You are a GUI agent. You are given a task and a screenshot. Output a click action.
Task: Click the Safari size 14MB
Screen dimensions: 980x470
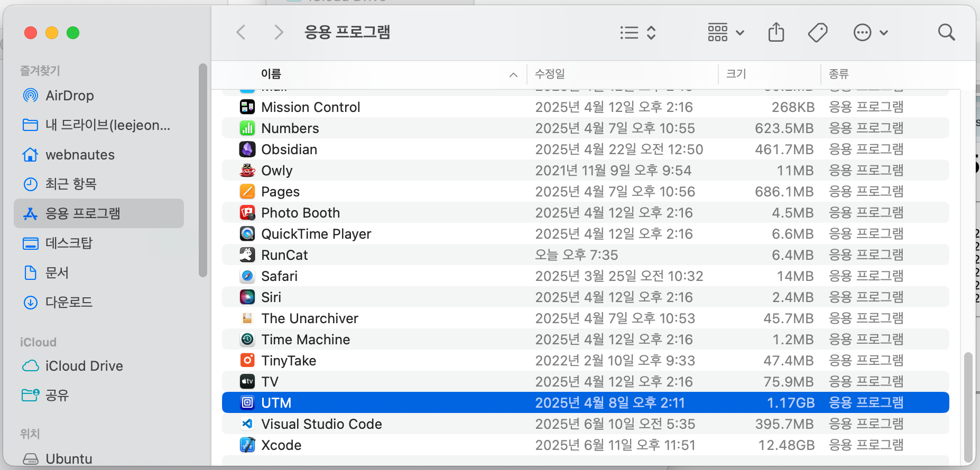pos(795,276)
